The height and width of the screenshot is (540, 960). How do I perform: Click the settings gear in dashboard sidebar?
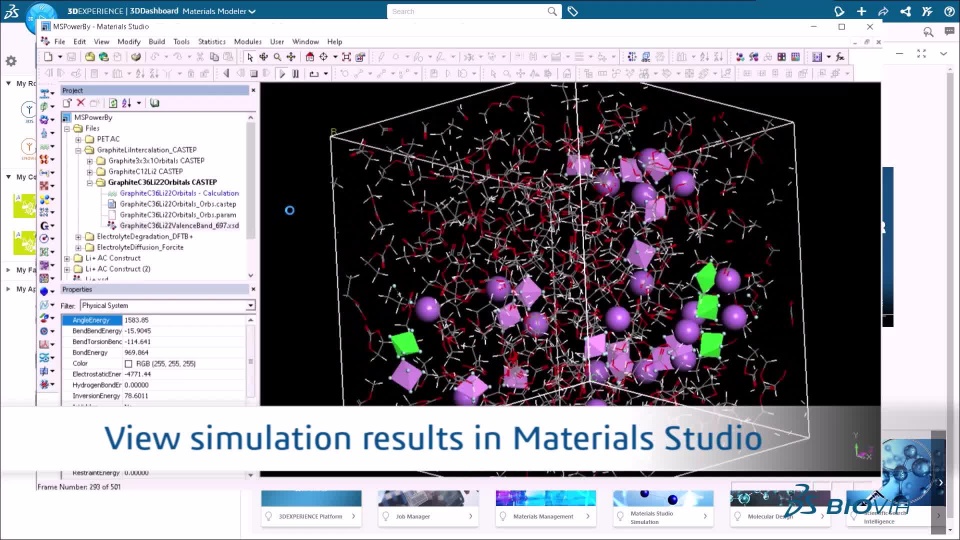[11, 61]
